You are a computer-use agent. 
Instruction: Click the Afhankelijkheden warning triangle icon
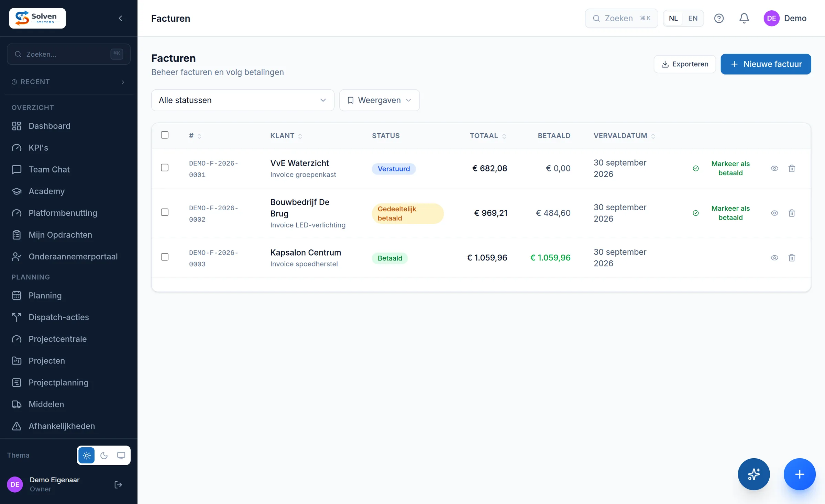click(x=16, y=426)
